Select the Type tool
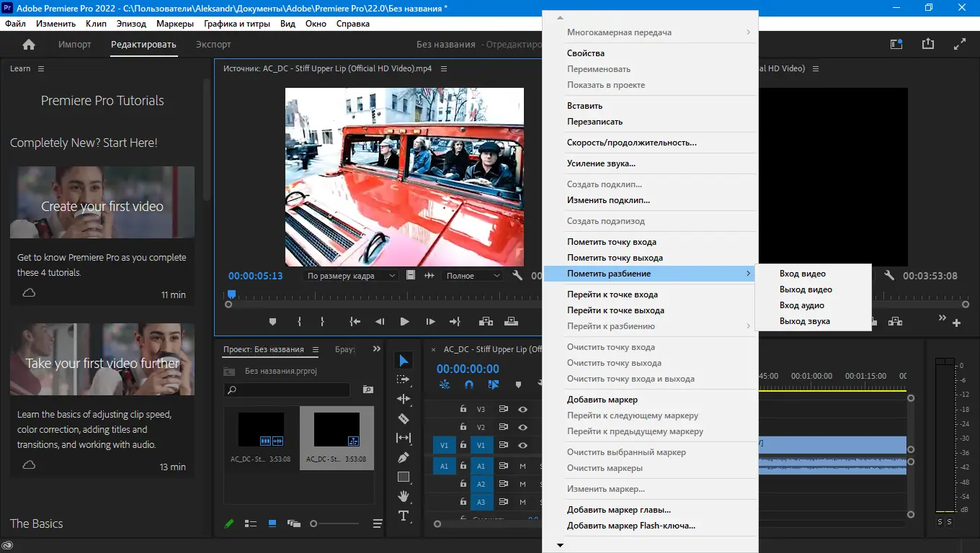Image resolution: width=980 pixels, height=553 pixels. 404,516
